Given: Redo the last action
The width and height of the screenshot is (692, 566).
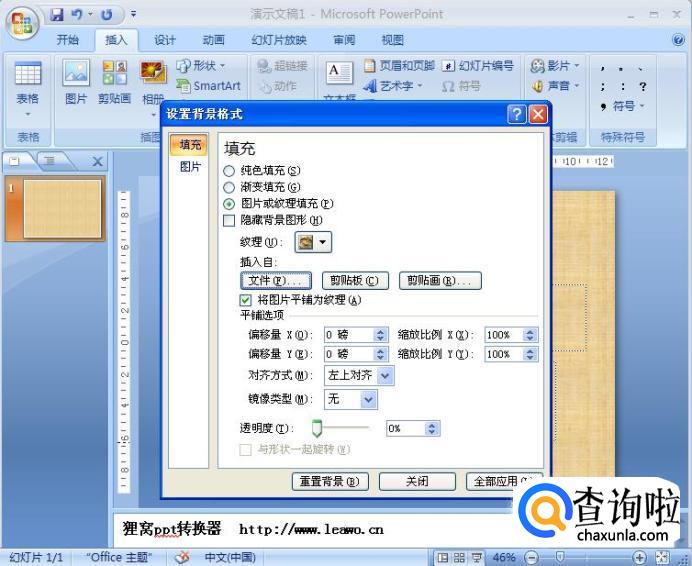Looking at the screenshot, I should click(106, 15).
